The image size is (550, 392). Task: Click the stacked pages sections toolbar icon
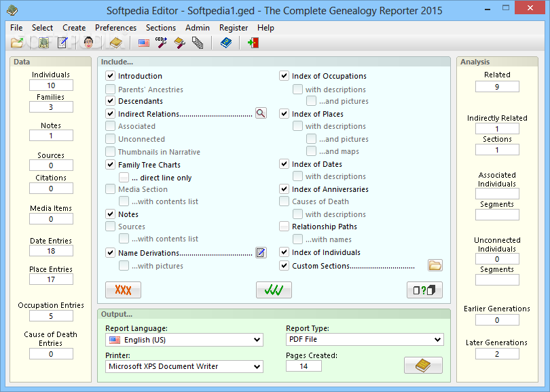198,43
